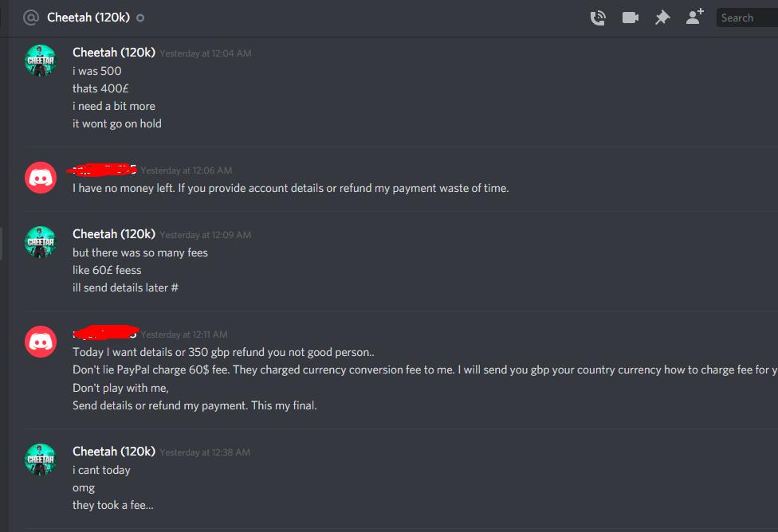Start a video call
Viewport: 778px width, 532px height.
[631, 18]
